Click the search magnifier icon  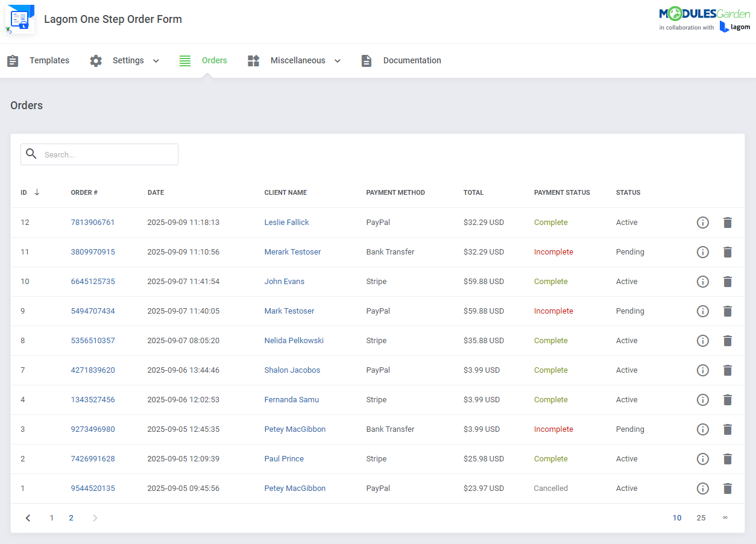[31, 154]
